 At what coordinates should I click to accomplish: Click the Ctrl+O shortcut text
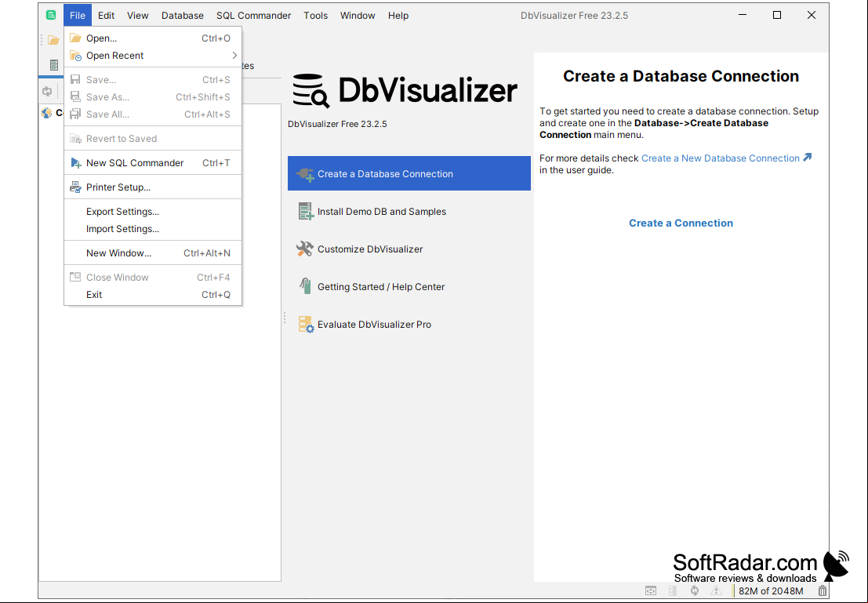tap(216, 38)
